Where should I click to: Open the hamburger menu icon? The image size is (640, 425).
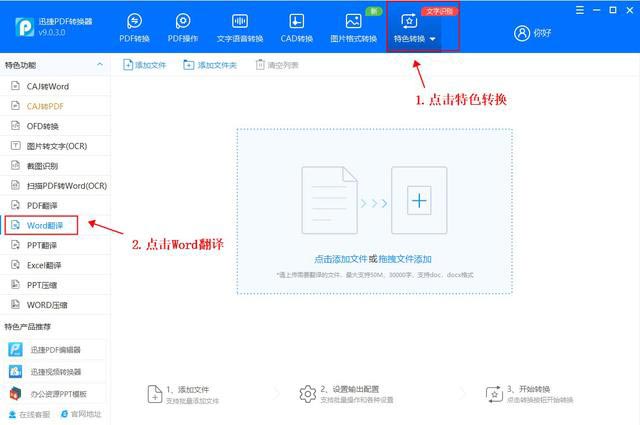pyautogui.click(x=580, y=10)
